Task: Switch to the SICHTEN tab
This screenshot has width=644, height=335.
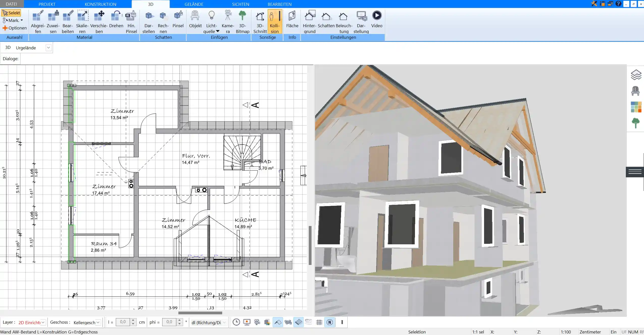Action: [x=240, y=4]
